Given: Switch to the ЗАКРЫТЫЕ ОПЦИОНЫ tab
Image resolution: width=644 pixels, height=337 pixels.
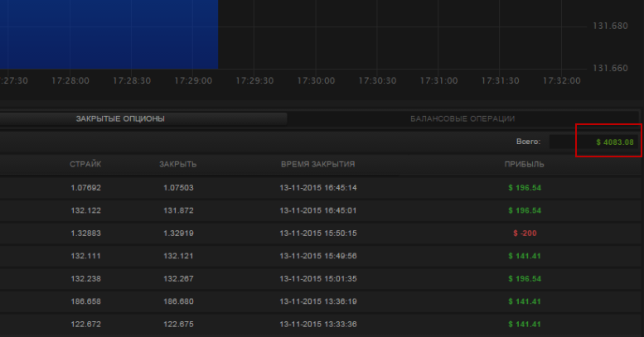Looking at the screenshot, I should (x=120, y=119).
